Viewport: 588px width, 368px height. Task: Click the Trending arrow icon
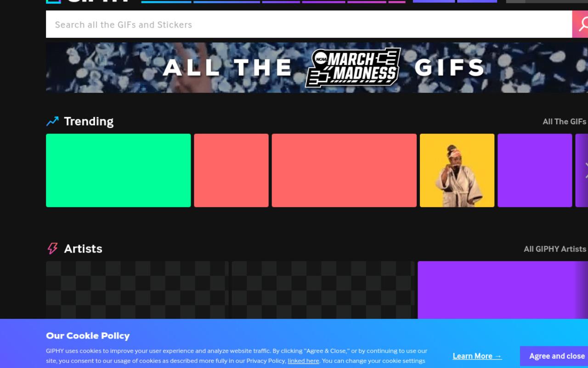(53, 121)
